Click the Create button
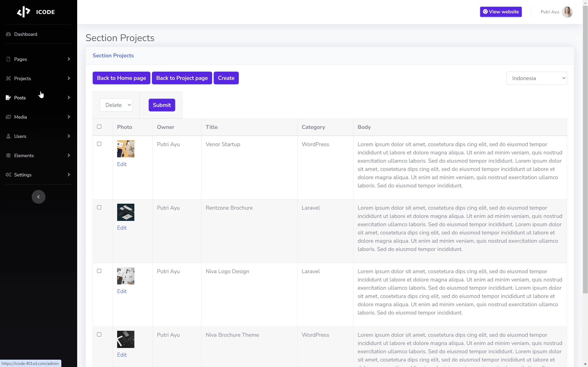588x367 pixels. [226, 78]
